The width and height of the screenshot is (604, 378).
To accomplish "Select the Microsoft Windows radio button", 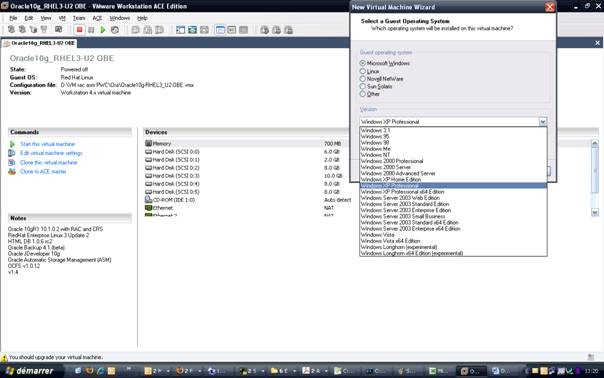I will point(362,63).
